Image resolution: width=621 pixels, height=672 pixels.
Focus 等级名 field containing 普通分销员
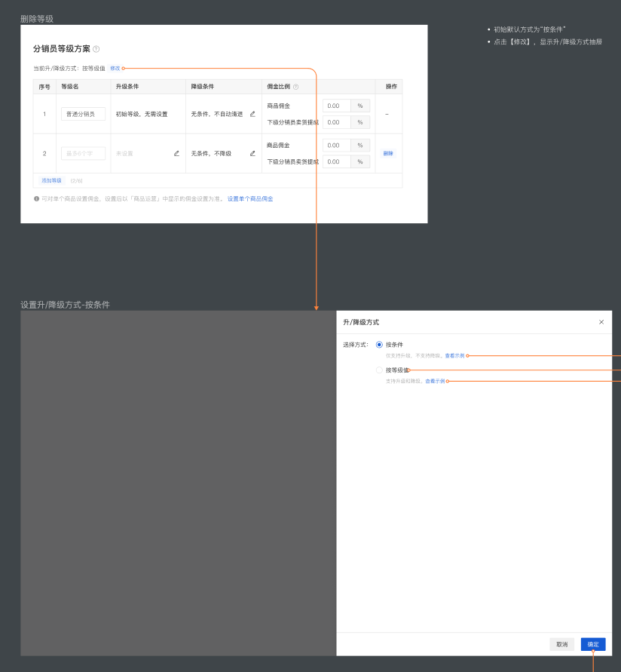pyautogui.click(x=83, y=114)
